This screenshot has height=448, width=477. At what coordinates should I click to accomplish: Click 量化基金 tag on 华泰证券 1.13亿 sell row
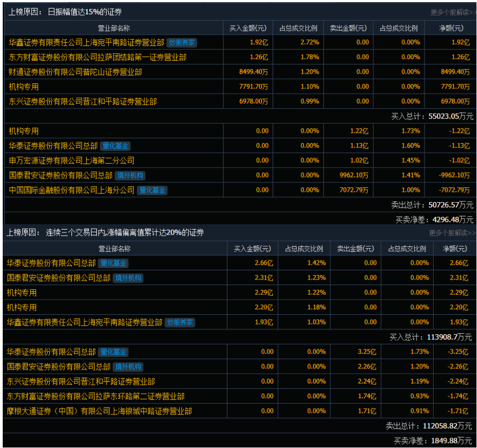tap(115, 146)
